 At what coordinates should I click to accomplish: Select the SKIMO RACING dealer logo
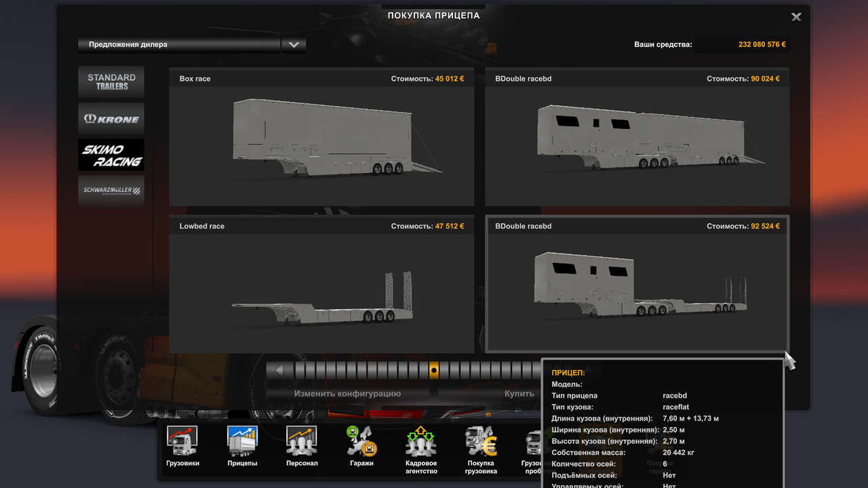click(111, 155)
